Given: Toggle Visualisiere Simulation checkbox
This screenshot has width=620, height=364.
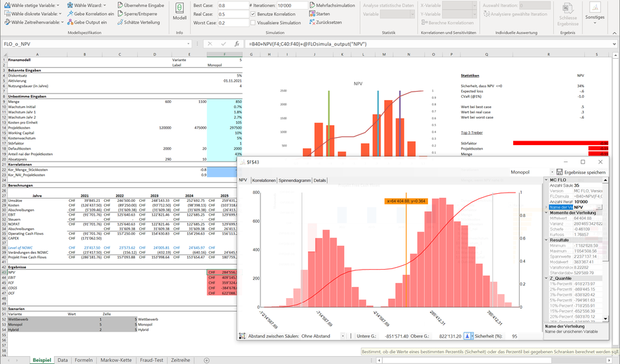Looking at the screenshot, I should pyautogui.click(x=253, y=22).
